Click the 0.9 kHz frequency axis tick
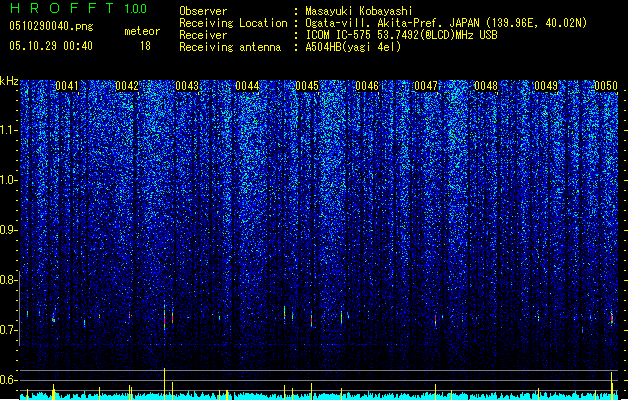The width and height of the screenshot is (629, 400). point(9,230)
